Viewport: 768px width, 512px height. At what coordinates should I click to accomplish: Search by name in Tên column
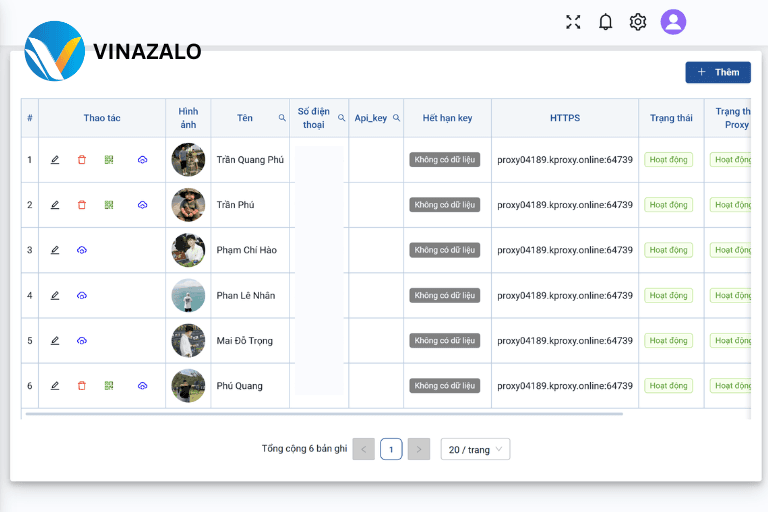coord(282,118)
